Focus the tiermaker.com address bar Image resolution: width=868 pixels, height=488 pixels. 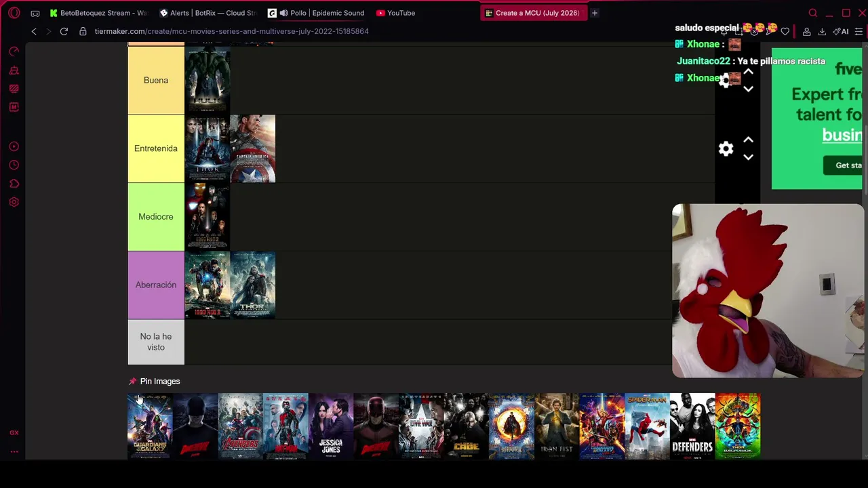[x=231, y=31]
